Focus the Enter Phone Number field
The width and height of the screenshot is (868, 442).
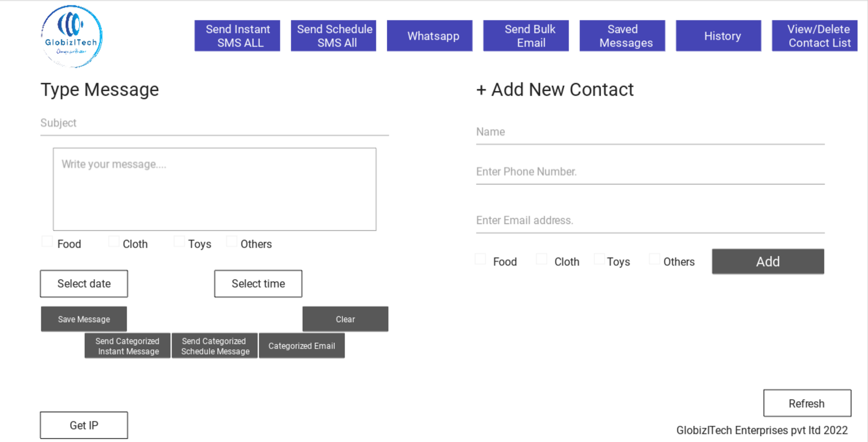[650, 172]
